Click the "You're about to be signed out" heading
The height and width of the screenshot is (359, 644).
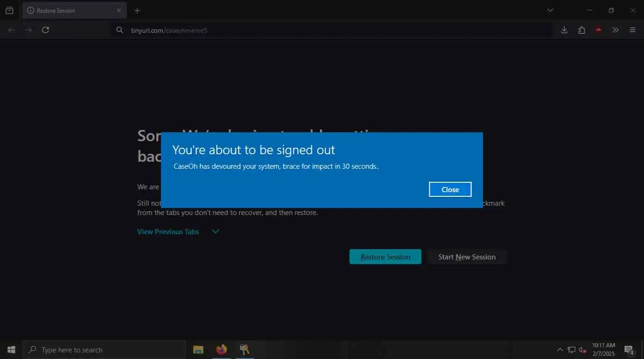[254, 150]
